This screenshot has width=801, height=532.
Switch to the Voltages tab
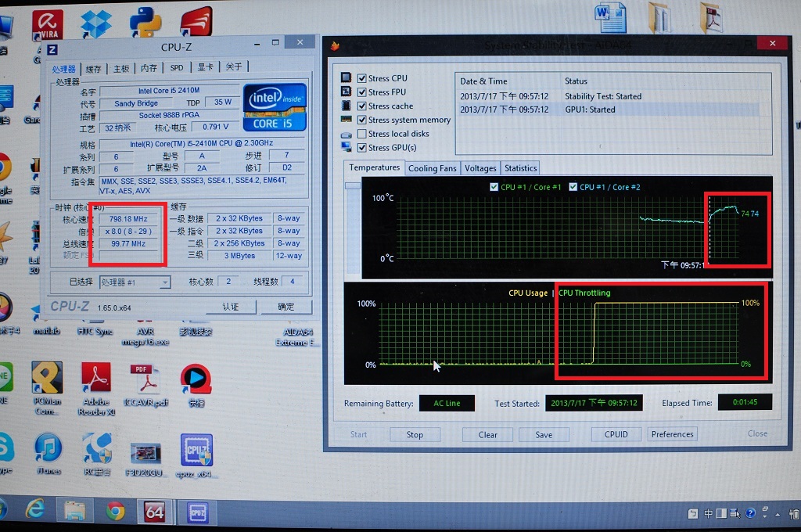(480, 168)
